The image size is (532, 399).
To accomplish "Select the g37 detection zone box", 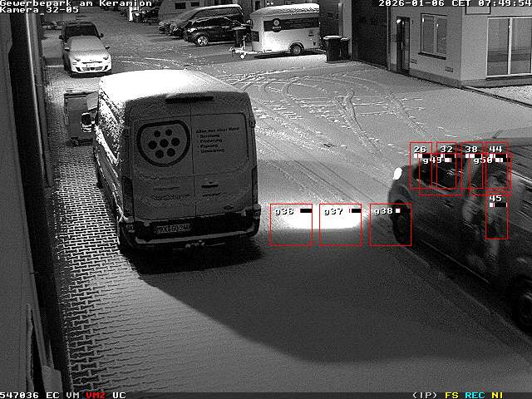I will (340, 224).
